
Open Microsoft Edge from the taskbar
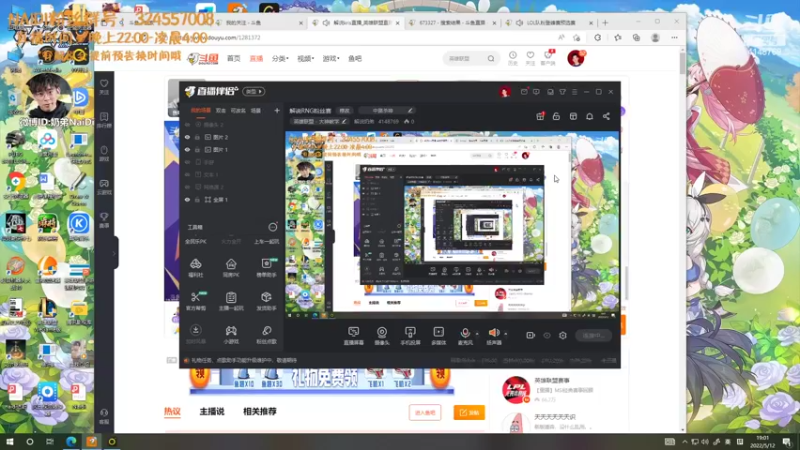[x=71, y=441]
